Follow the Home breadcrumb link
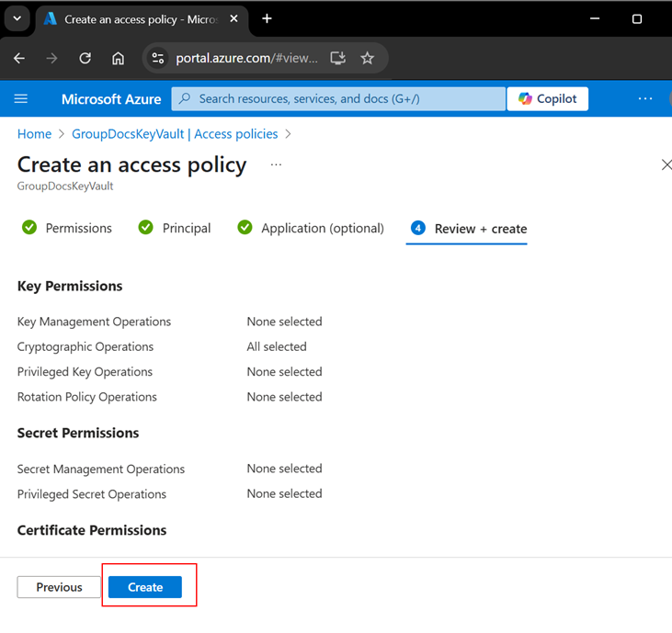The image size is (672, 633). tap(34, 134)
